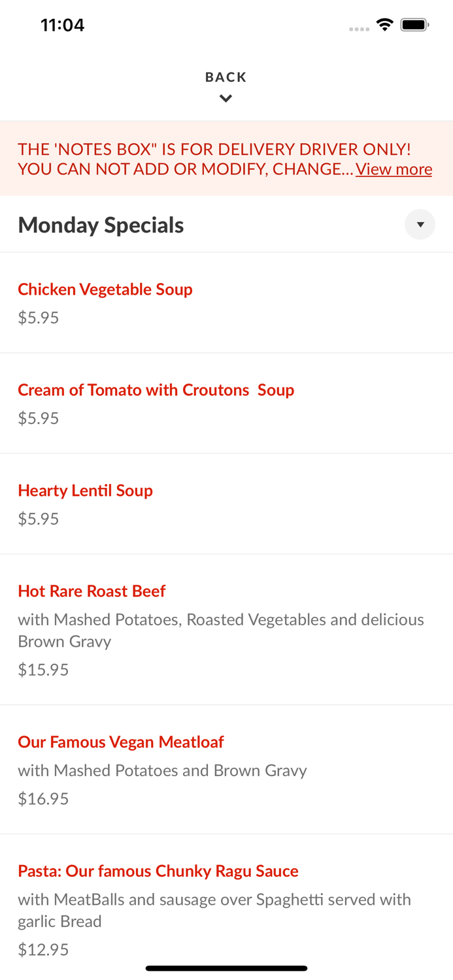This screenshot has width=453, height=980.
Task: Tap the Monday Specials heading
Action: 101,225
